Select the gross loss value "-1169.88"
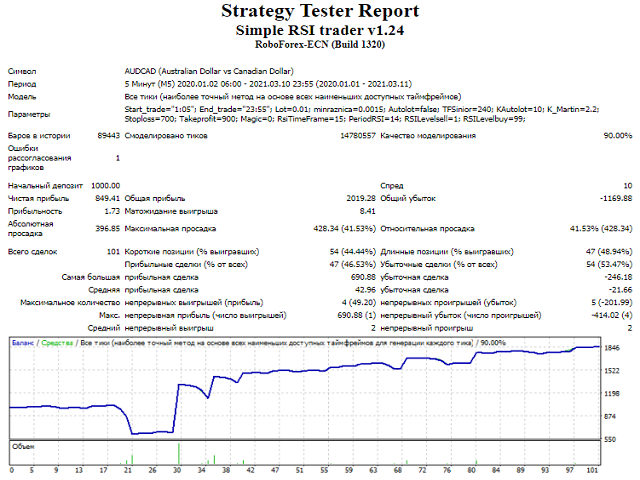This screenshot has height=480, width=640. pyautogui.click(x=616, y=198)
